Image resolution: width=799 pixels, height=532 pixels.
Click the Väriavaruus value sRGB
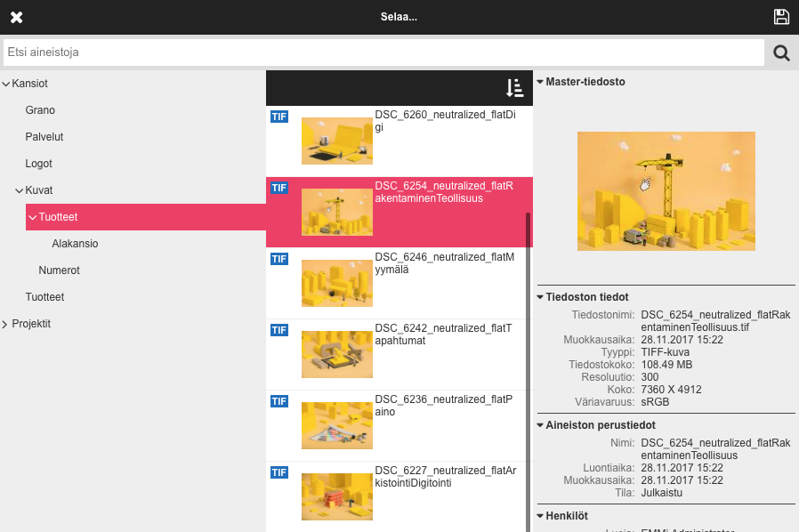pos(655,402)
